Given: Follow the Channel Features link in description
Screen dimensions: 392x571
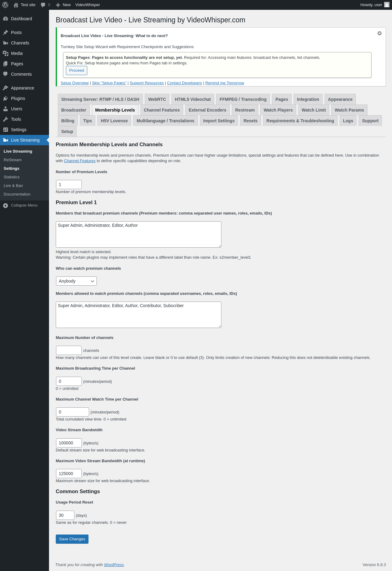Looking at the screenshot, I should (x=80, y=161).
